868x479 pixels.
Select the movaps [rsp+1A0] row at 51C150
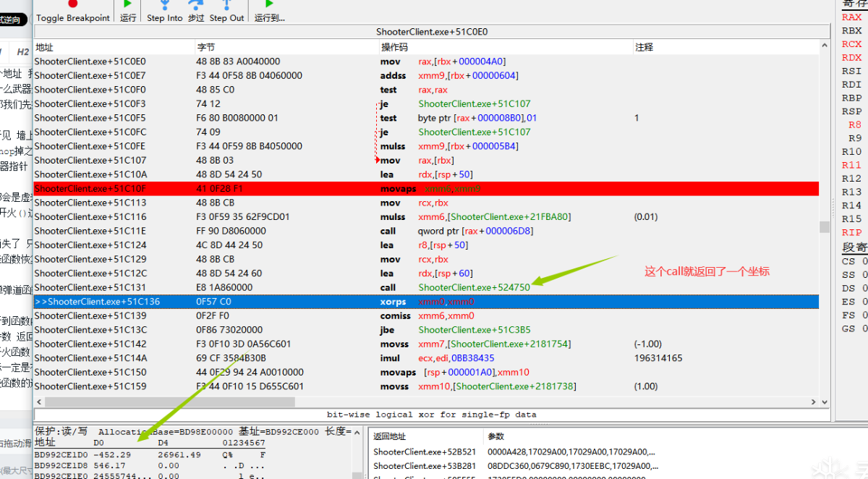pyautogui.click(x=426, y=372)
